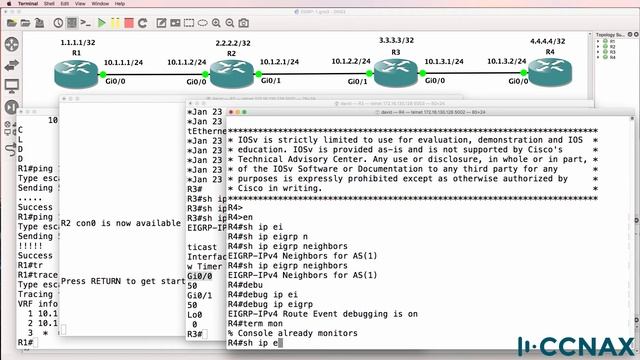Click the R4 terminal window title bar
640x360 pixels.
[x=431, y=112]
